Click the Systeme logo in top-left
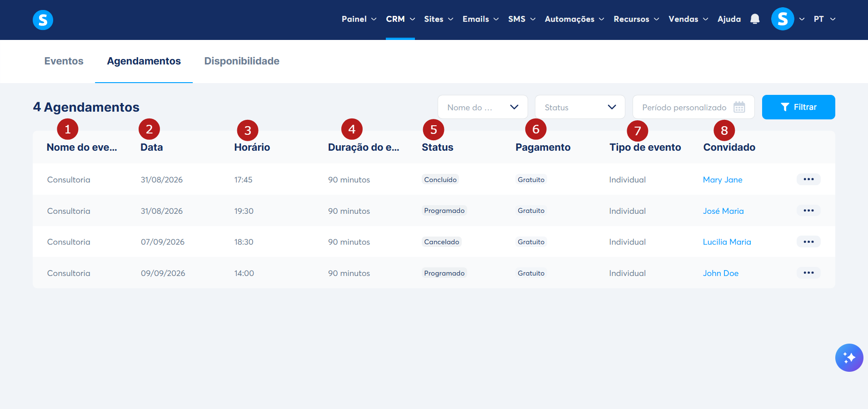Viewport: 868px width, 409px height. pyautogui.click(x=43, y=20)
